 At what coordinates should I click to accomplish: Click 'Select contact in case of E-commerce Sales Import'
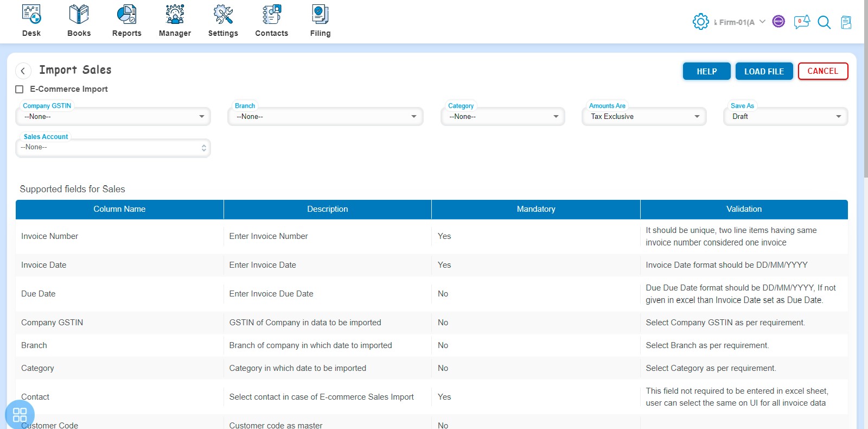pos(322,397)
